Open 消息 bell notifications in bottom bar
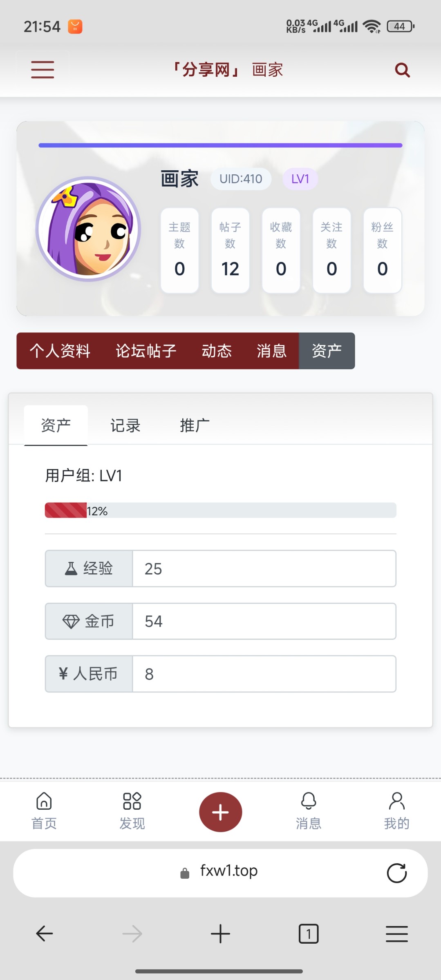This screenshot has width=441, height=980. click(x=309, y=811)
